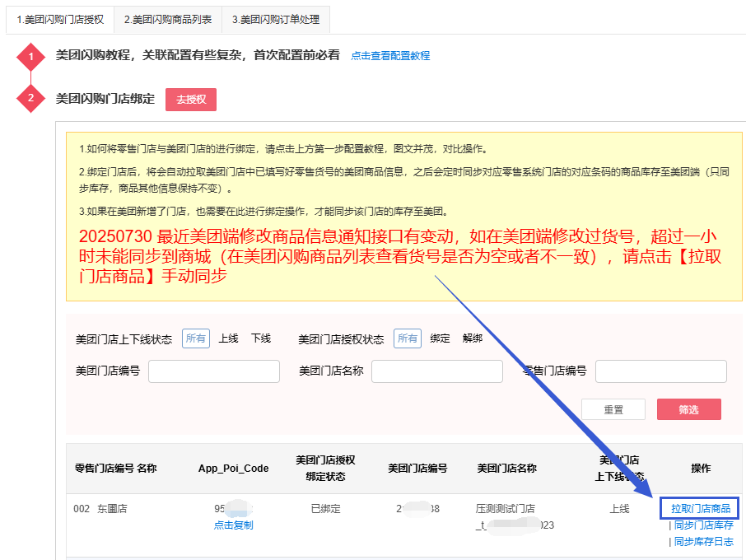Select the 上线 status cell in the table
Screen dimensions: 746x560
(619, 509)
